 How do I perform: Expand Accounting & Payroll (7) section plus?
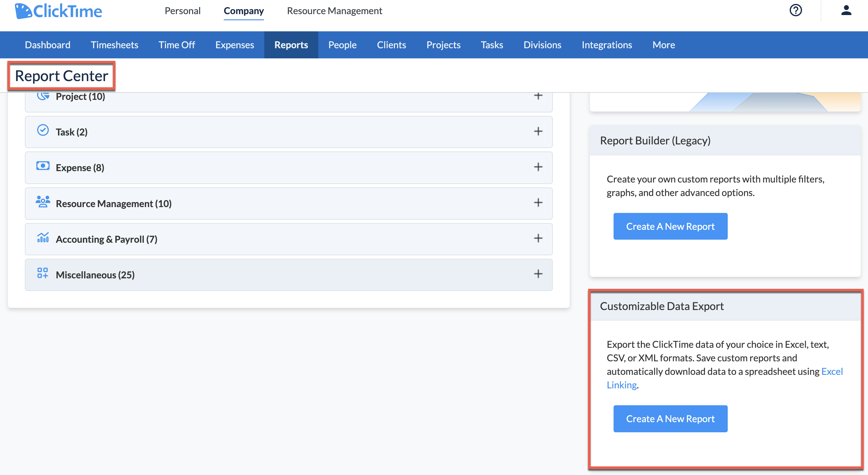point(538,238)
